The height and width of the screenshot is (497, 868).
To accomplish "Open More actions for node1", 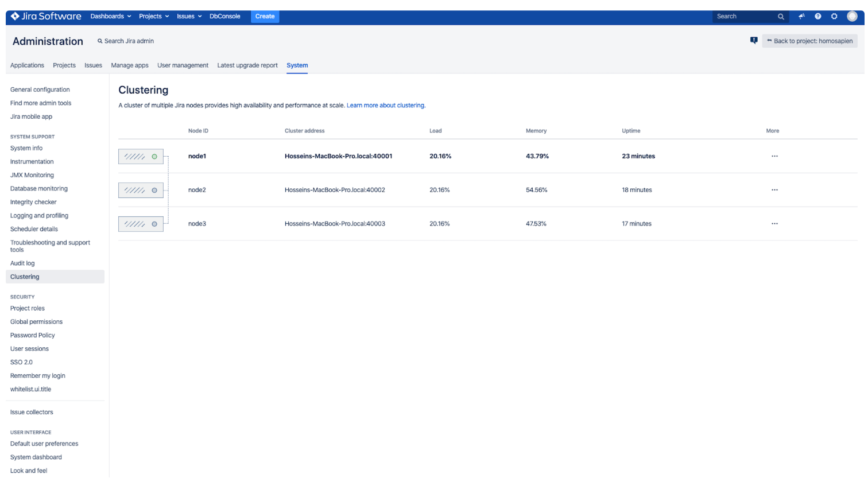I will (774, 156).
